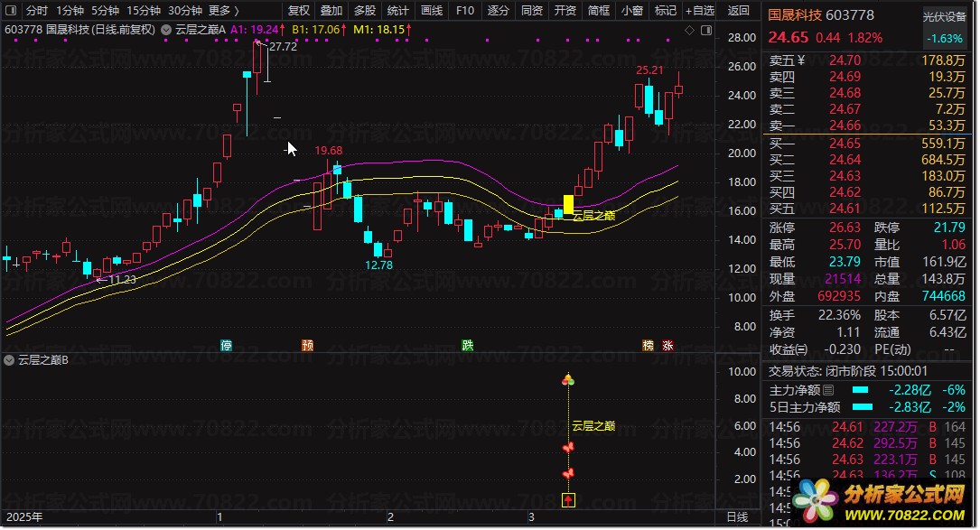The image size is (980, 530).
Task: Activate 画线 drawing tool
Action: click(x=431, y=11)
